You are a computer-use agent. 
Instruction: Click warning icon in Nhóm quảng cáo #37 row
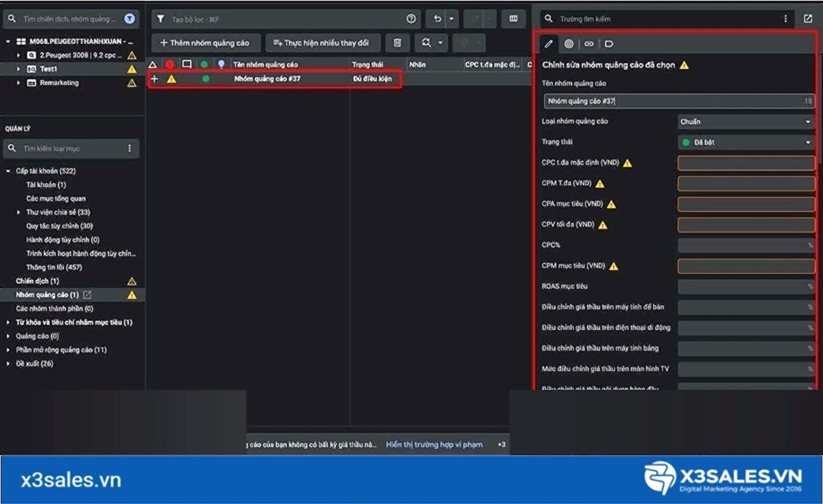[x=172, y=79]
